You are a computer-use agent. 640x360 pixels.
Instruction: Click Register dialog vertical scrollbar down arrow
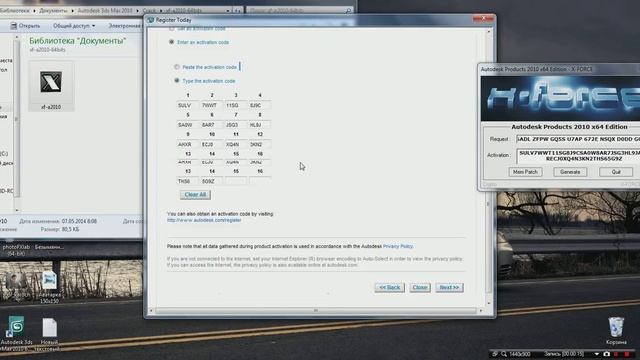[489, 303]
